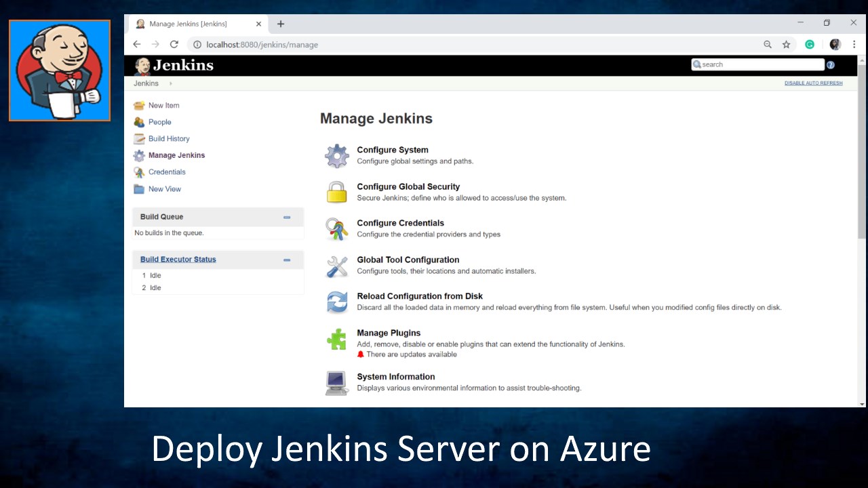Screen dimensions: 868x488
Task: Click the New Item box icon
Action: tap(139, 105)
